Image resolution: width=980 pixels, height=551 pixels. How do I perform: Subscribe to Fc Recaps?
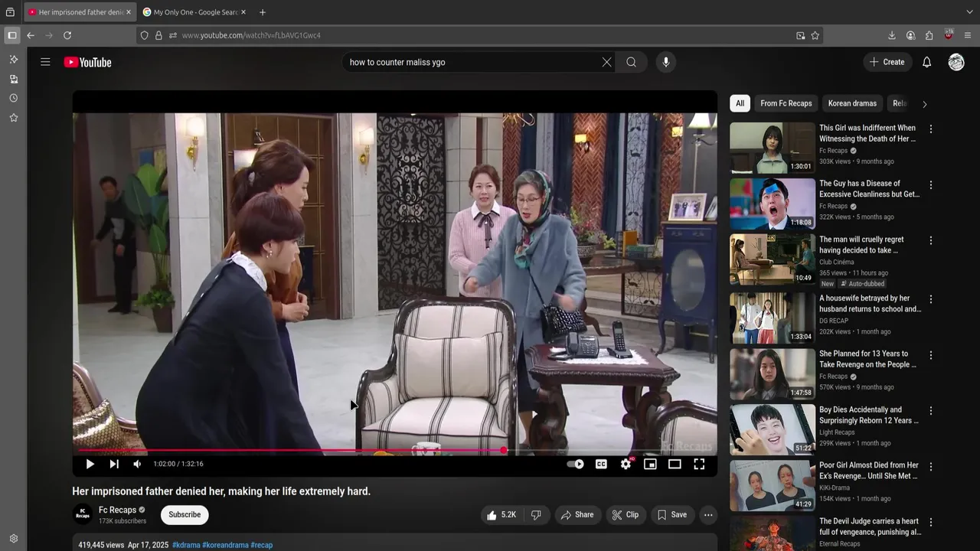tap(185, 515)
